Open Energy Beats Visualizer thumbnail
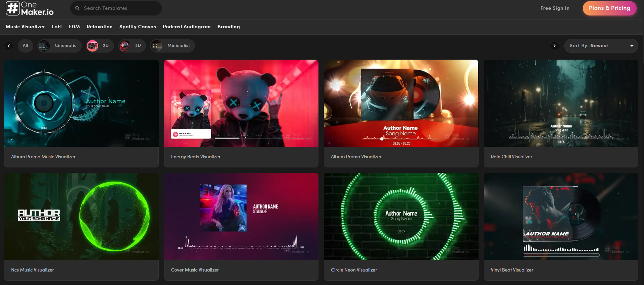This screenshot has height=285, width=644. (241, 103)
